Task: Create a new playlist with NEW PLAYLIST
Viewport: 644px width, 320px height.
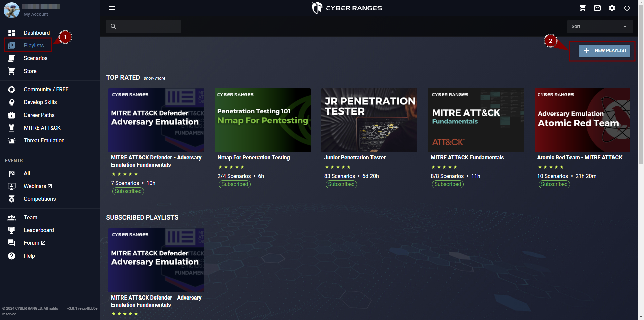Action: point(604,50)
